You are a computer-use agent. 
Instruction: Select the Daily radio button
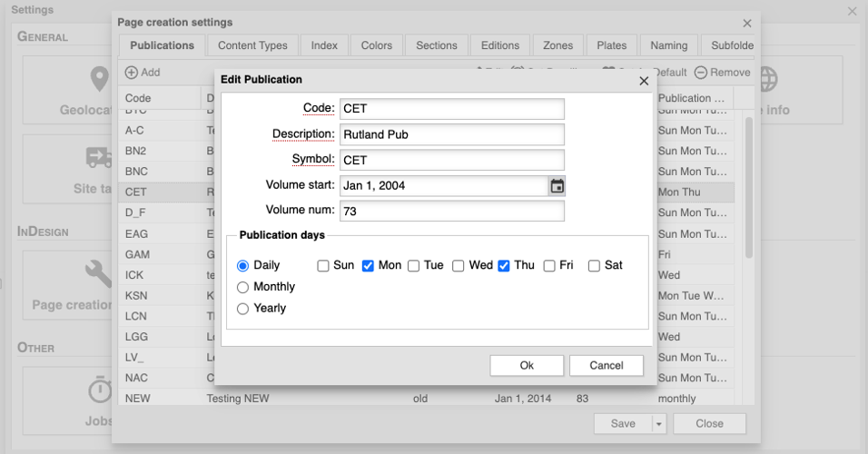pos(242,266)
